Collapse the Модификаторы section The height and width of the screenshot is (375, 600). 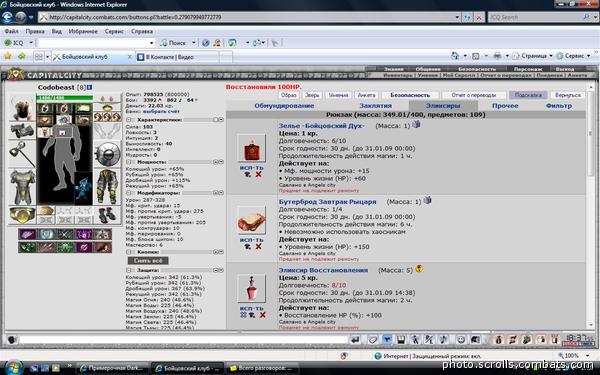tap(129, 193)
